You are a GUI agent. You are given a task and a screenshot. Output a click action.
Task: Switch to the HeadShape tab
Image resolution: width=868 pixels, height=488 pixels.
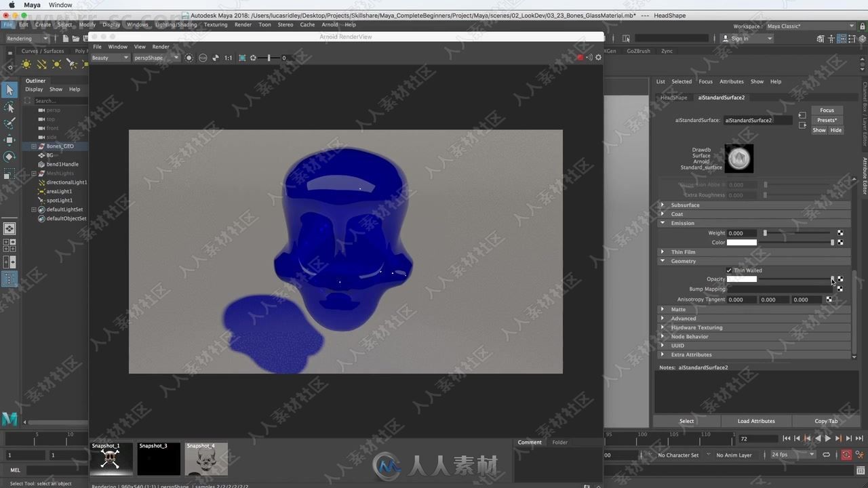(x=673, y=98)
